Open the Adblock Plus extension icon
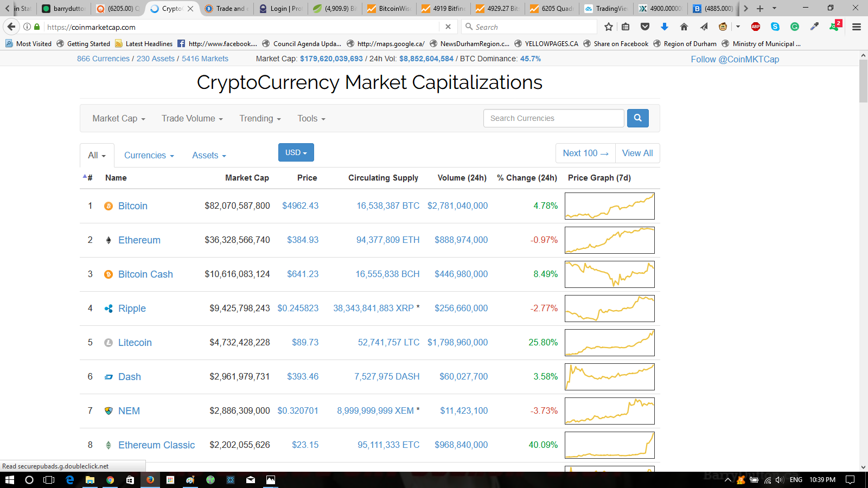868x488 pixels. [756, 27]
